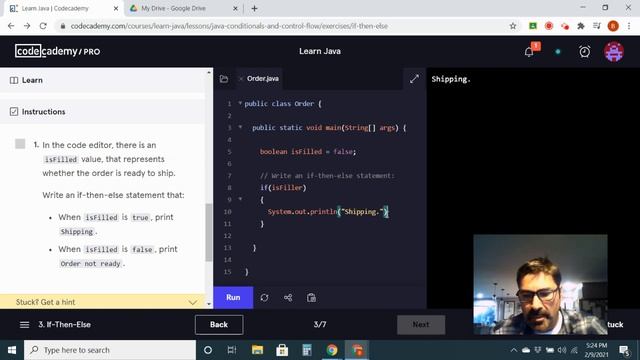This screenshot has width=640, height=360.
Task: Go Back to the previous exercise
Action: [219, 325]
